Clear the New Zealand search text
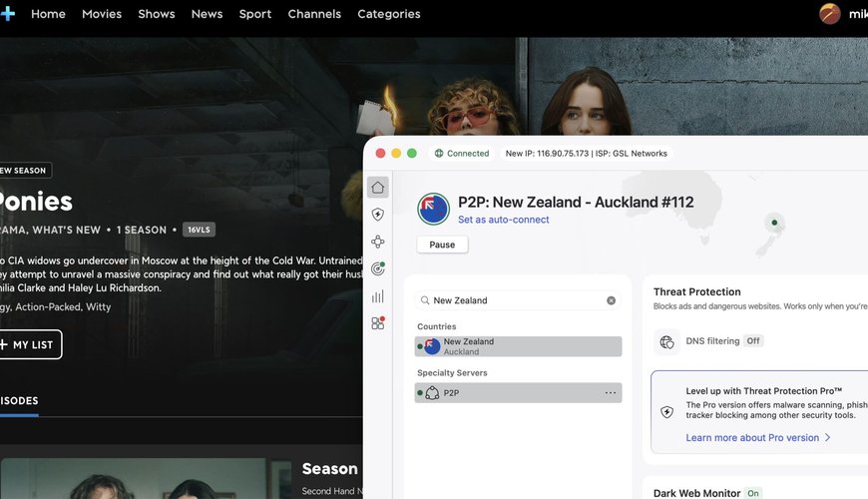This screenshot has width=868, height=499. point(611,300)
